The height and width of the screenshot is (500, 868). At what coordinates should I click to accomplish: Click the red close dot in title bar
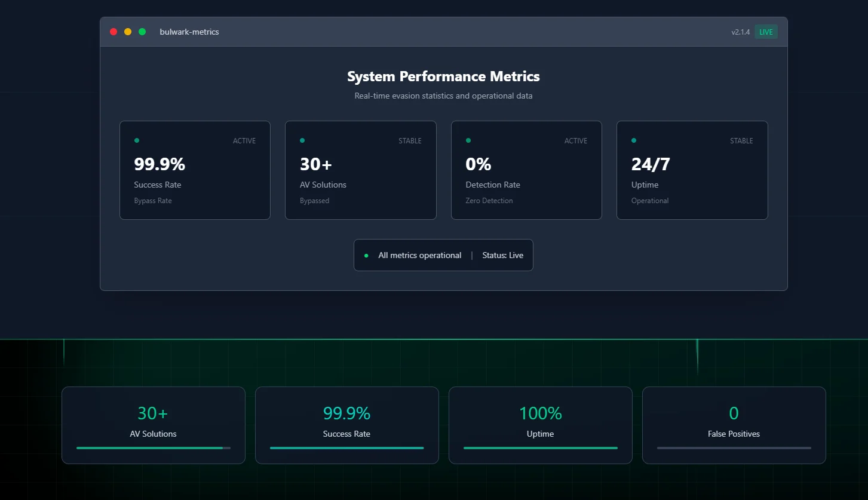pyautogui.click(x=114, y=32)
